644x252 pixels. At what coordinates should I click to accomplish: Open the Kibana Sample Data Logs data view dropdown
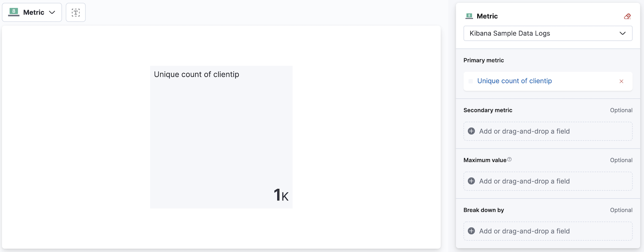click(x=547, y=33)
